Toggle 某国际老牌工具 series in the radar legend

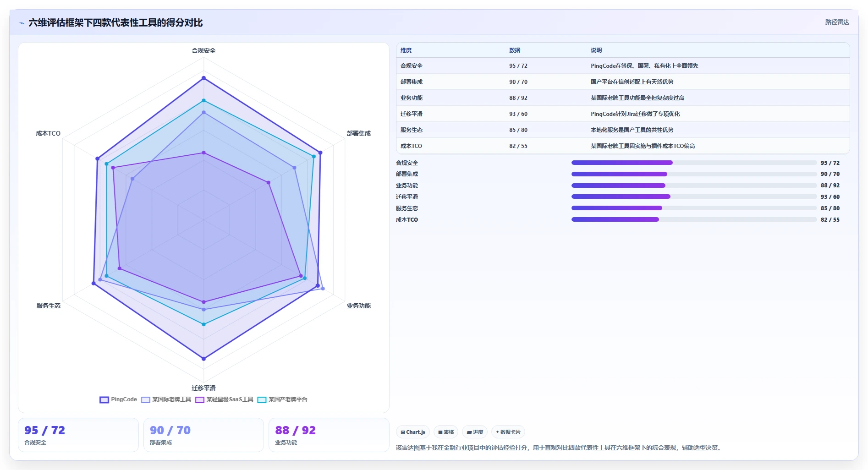pos(166,399)
